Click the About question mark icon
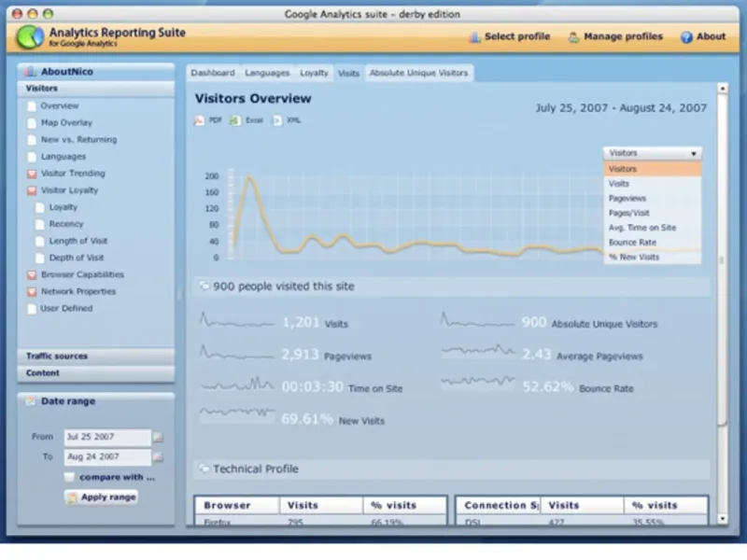This screenshot has width=747, height=560. pos(686,37)
